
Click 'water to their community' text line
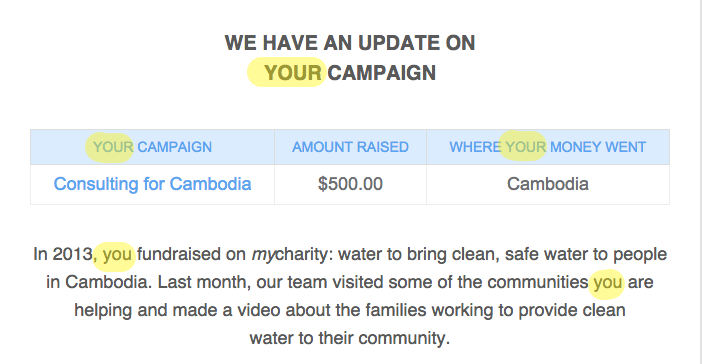pyautogui.click(x=350, y=338)
